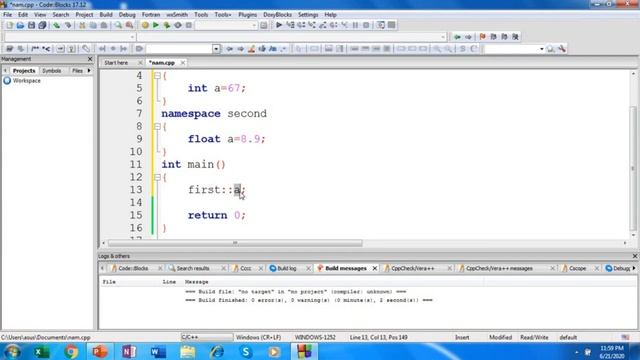Start debugger with Debug/Continue arrow icon
The height and width of the screenshot is (360, 640).
(x=279, y=25)
